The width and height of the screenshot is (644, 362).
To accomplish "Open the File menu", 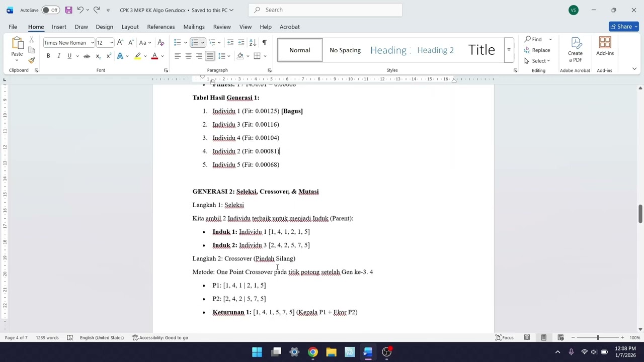I will pyautogui.click(x=13, y=27).
